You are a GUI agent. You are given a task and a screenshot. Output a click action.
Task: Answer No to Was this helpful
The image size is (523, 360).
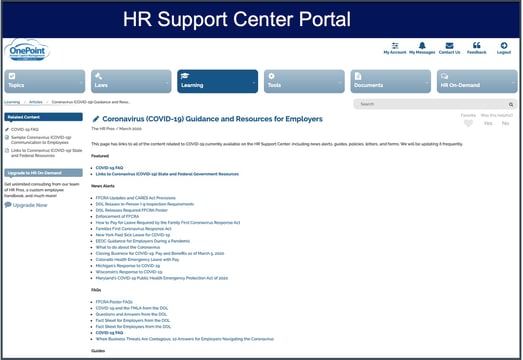[x=505, y=123]
